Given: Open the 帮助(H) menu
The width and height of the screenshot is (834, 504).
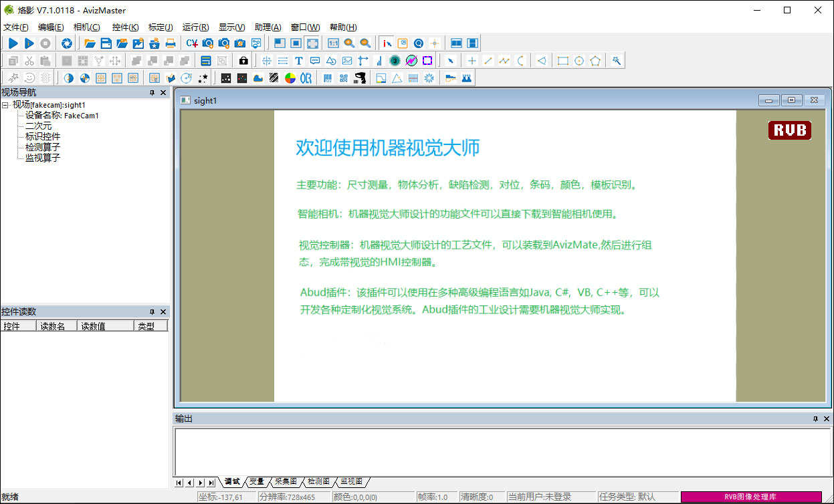Looking at the screenshot, I should pos(343,27).
